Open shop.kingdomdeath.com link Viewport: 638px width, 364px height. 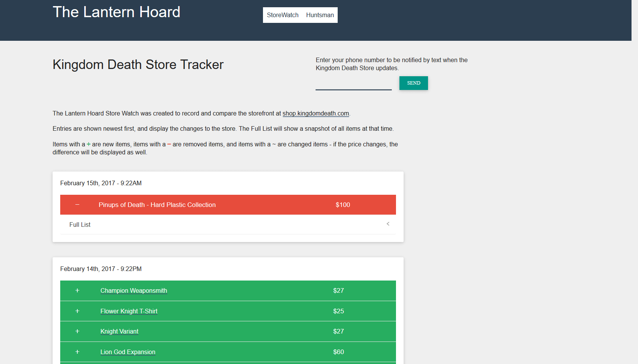[x=316, y=113]
